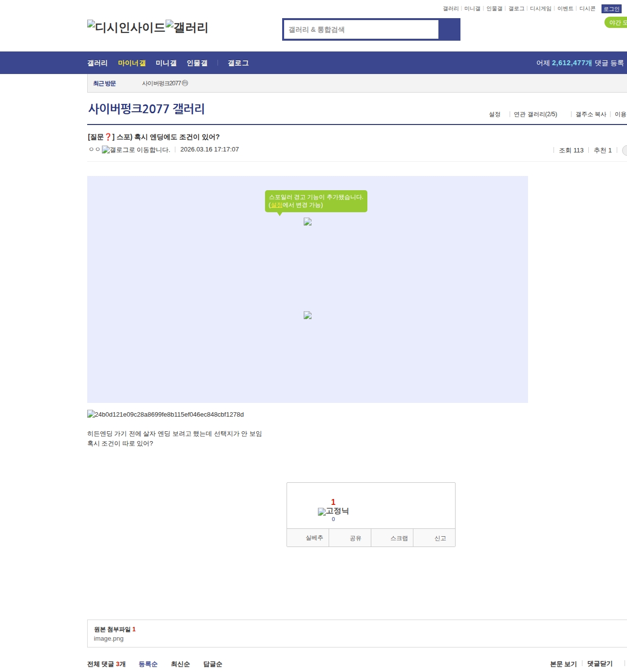
Task: Switch to the 인물갤 tab
Action: tap(197, 63)
